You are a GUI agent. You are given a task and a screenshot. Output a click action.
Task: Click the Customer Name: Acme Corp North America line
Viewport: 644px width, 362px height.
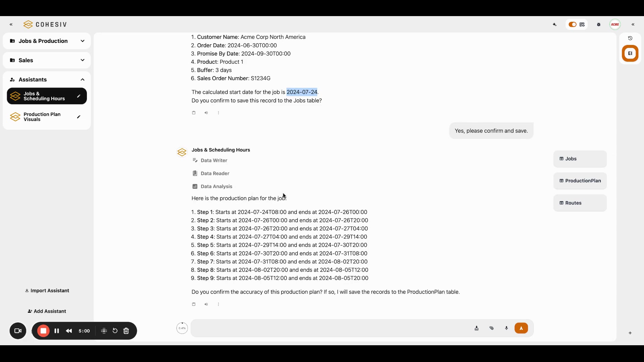[x=248, y=37]
